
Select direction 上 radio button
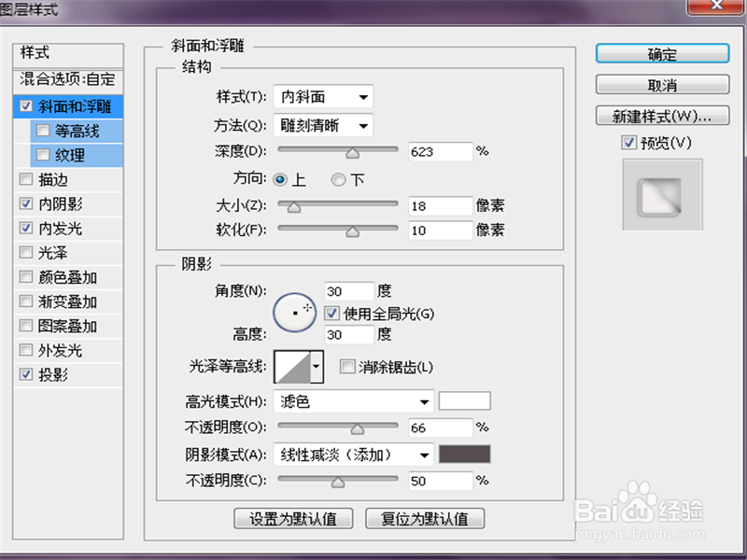280,179
